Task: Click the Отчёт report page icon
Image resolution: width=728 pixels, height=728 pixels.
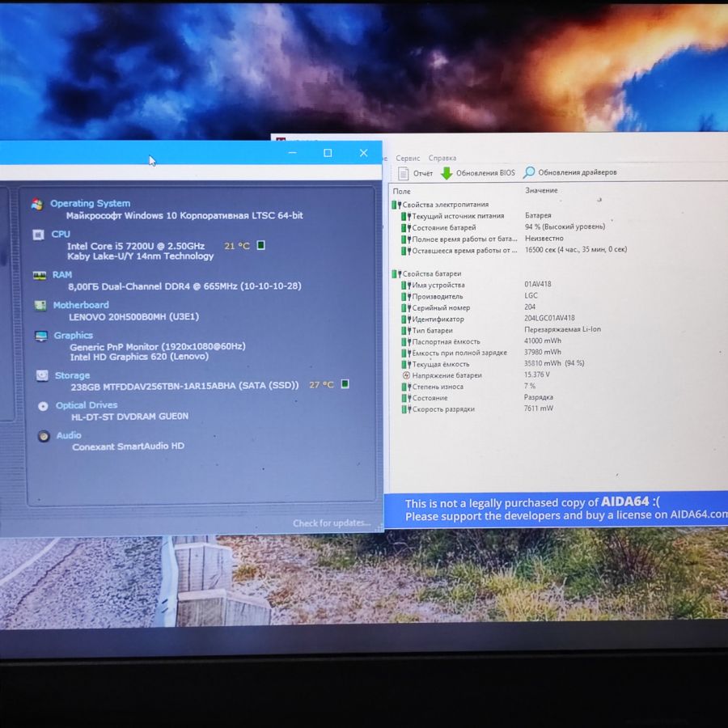Action: 403,173
